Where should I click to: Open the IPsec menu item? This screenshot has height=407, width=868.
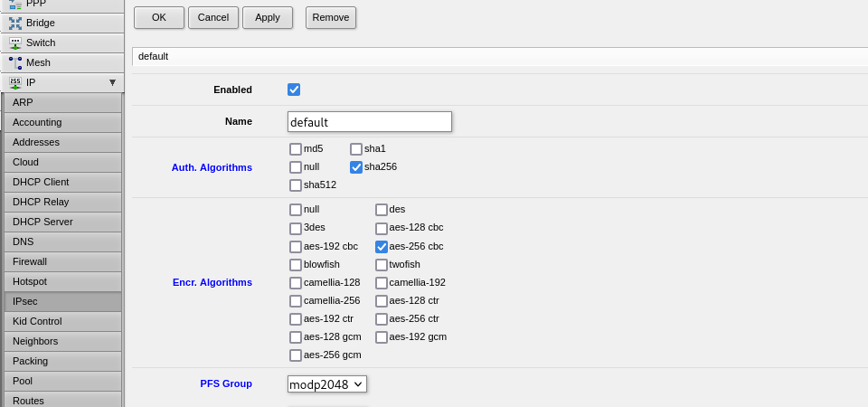[62, 301]
